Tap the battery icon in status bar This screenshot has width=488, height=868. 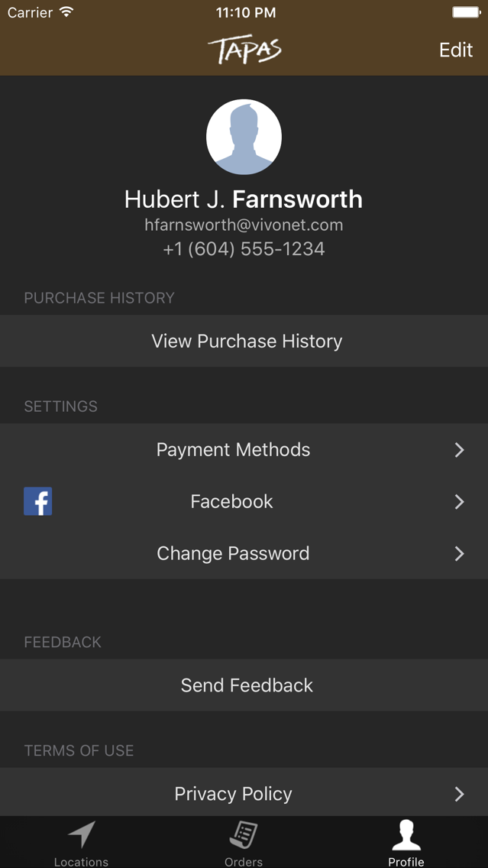466,12
